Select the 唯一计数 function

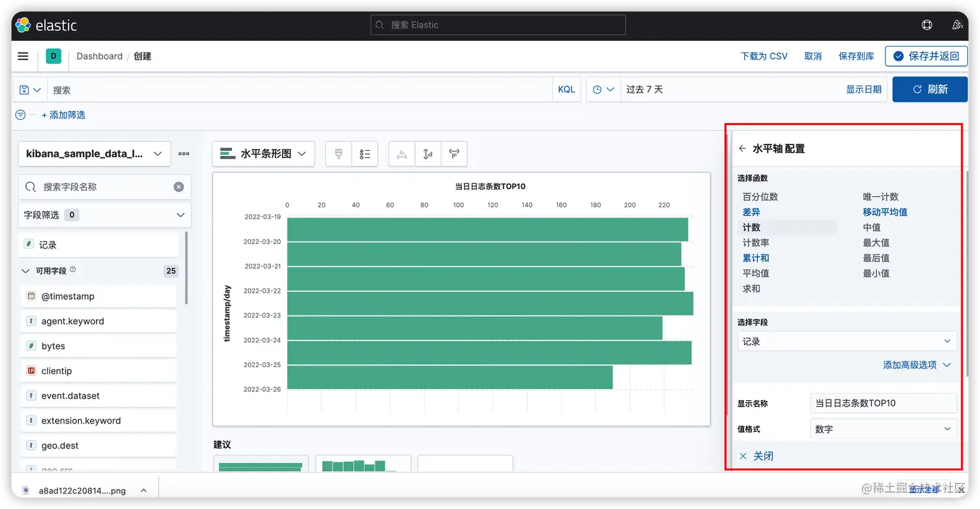pyautogui.click(x=881, y=196)
